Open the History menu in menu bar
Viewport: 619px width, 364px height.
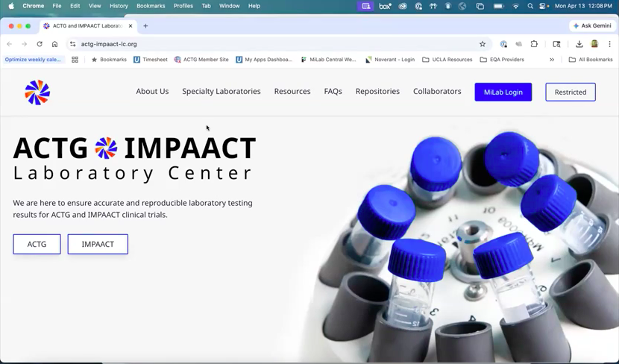(119, 6)
